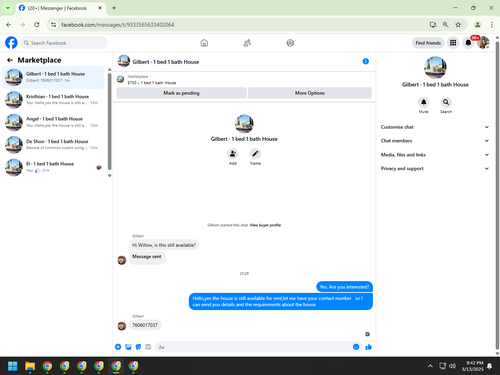The width and height of the screenshot is (500, 375).
Task: Open El conversation in chat list
Action: 53,167
